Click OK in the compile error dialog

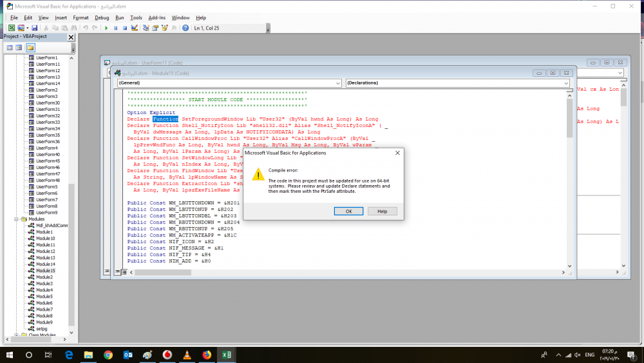point(348,211)
